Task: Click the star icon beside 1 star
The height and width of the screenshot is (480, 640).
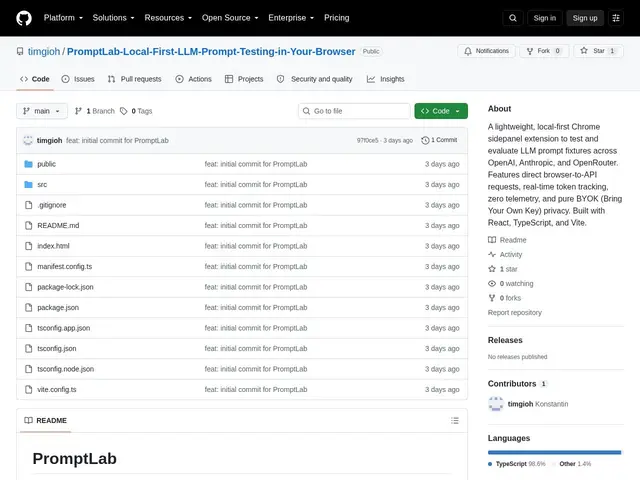Action: coord(492,269)
